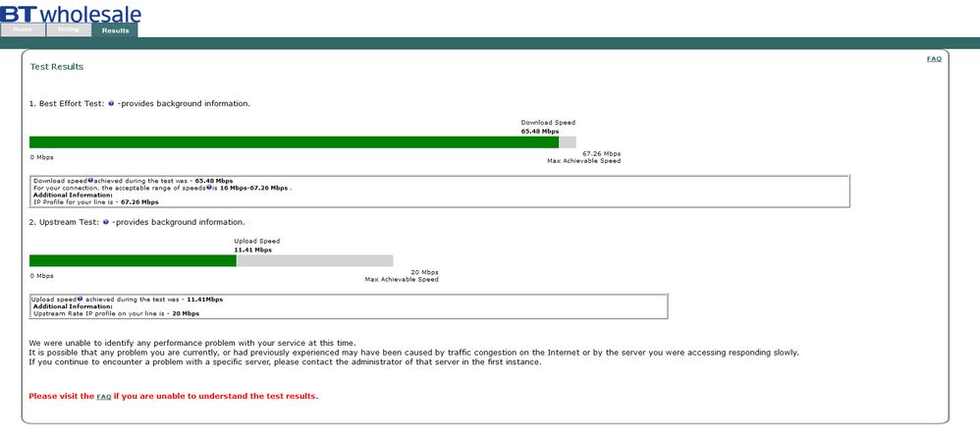Click the BT wholesale logo
The height and width of the screenshot is (443, 980).
[x=70, y=12]
